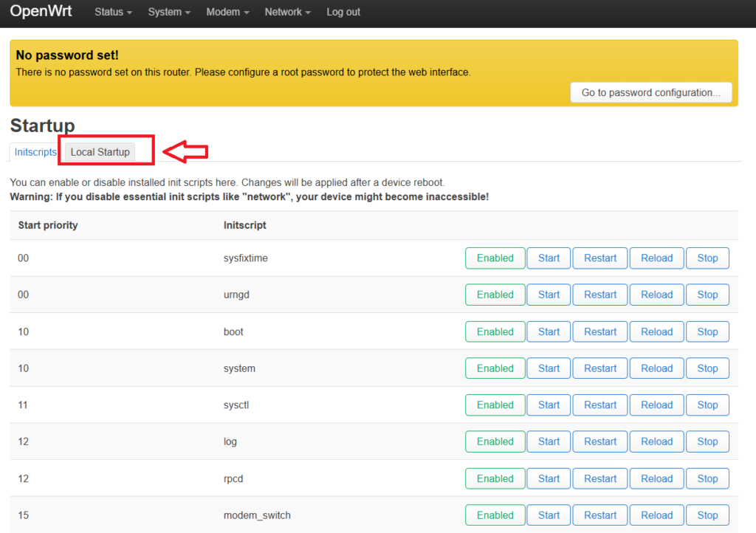
Task: Start the boot init script
Action: click(x=549, y=331)
